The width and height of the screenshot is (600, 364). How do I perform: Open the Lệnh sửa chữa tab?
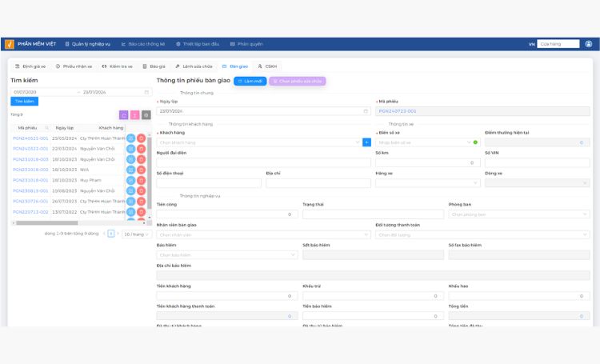[x=194, y=66]
